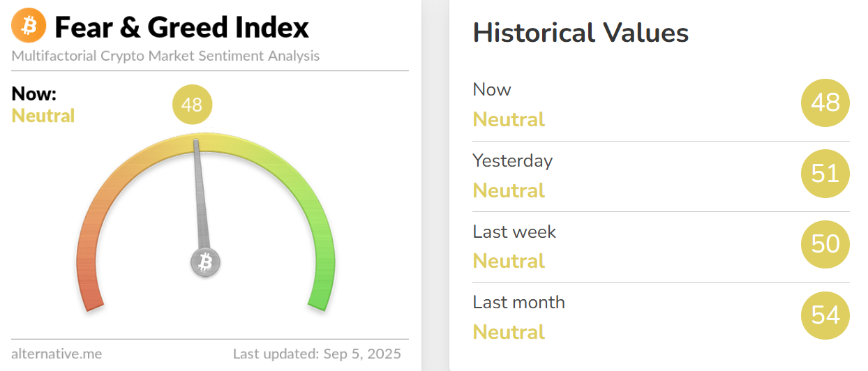Click the Last updated Sep 5, 2025 text
The image size is (868, 371).
[x=317, y=354]
